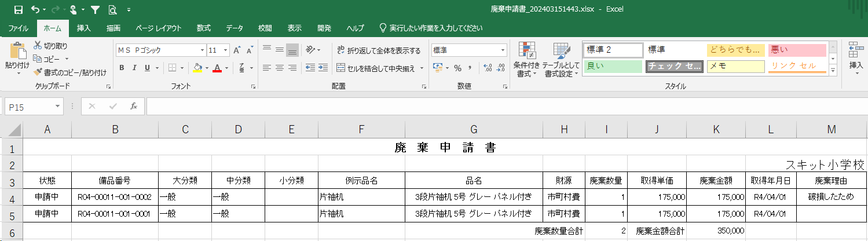Click the Undo arrow icon
Screen dimensions: 868x241
tap(35, 9)
